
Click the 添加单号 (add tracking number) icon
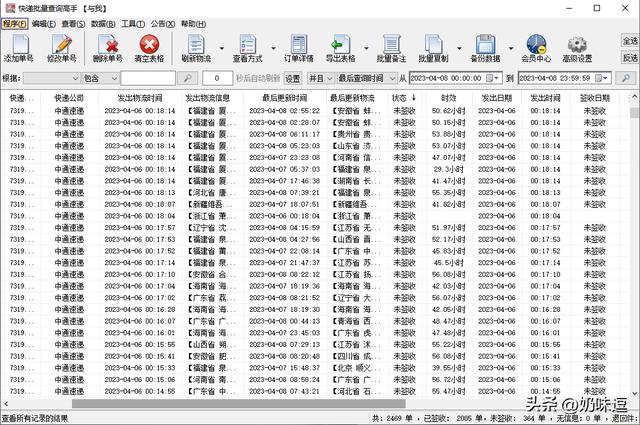click(19, 47)
